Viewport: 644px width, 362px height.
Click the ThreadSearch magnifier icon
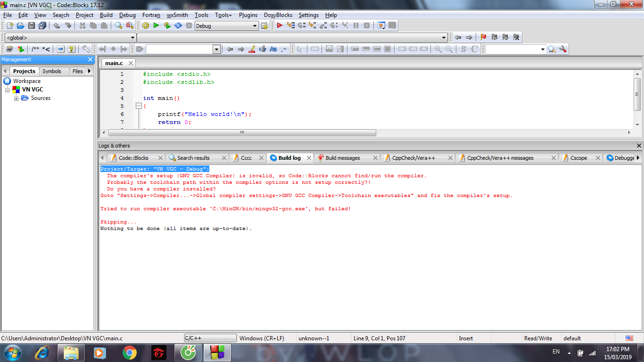[552, 49]
